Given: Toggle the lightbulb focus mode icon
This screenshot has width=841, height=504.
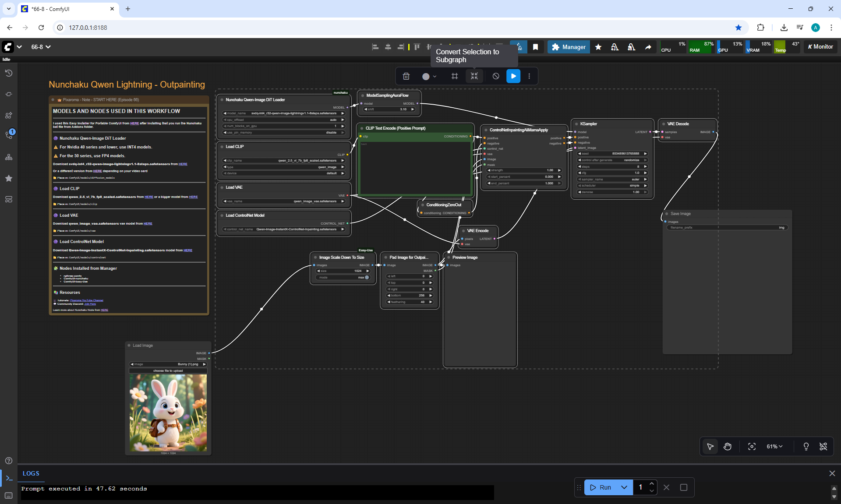Looking at the screenshot, I should point(806,447).
